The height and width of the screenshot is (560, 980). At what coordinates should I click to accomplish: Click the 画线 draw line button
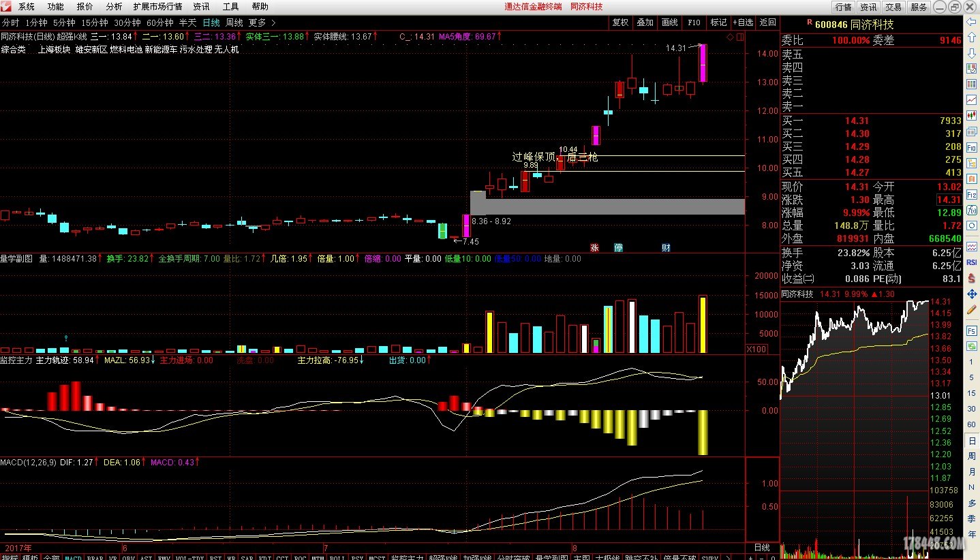click(x=669, y=22)
